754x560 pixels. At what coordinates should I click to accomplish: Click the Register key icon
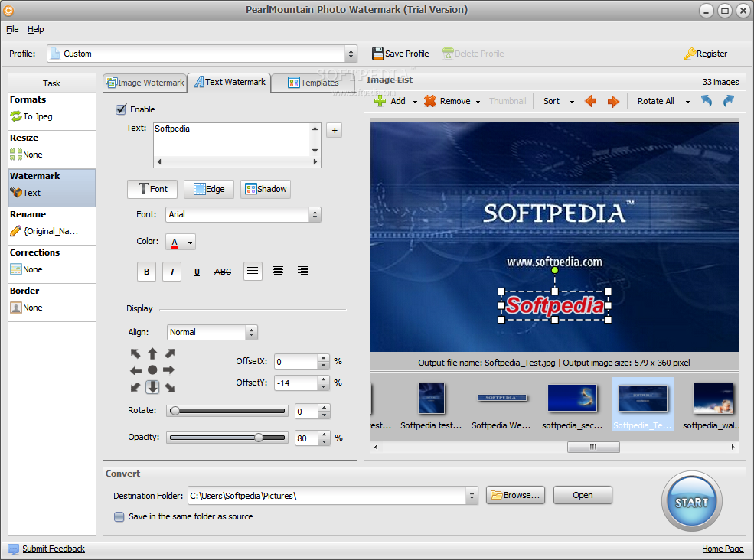pyautogui.click(x=690, y=54)
